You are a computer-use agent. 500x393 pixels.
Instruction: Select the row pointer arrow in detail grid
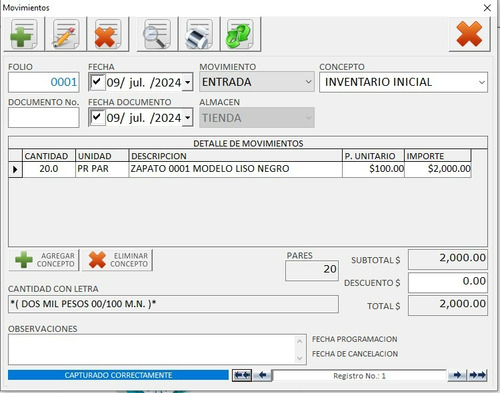[x=15, y=169]
